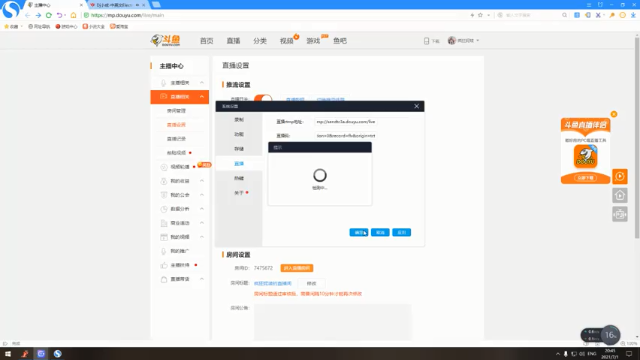Screen dimensions: 640x360
Task: Click the download button in promo card
Action: (x=585, y=178)
